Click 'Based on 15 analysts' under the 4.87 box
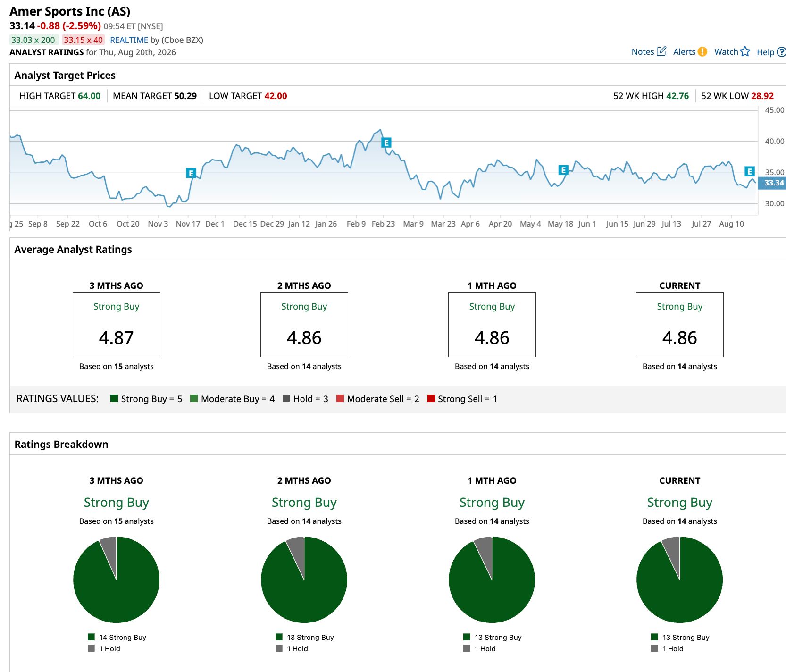This screenshot has width=786, height=672. click(x=117, y=366)
